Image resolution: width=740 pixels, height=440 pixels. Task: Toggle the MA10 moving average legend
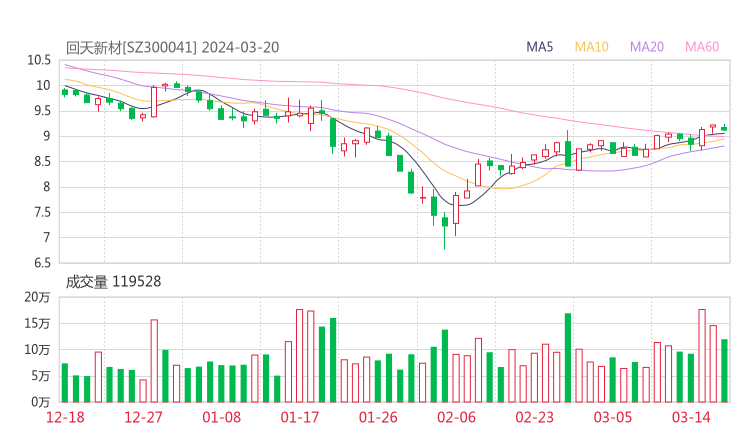tap(591, 47)
